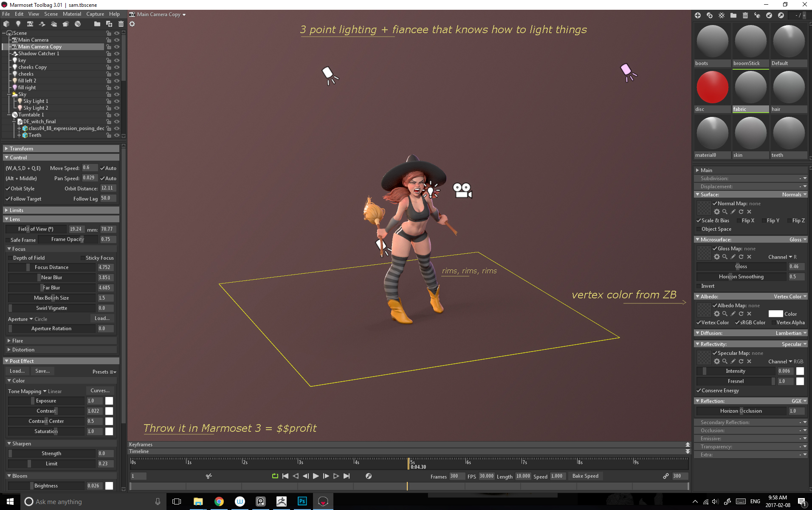Add a new camera from the scene toolbar
Viewport: 812px width, 510px height.
[30, 24]
